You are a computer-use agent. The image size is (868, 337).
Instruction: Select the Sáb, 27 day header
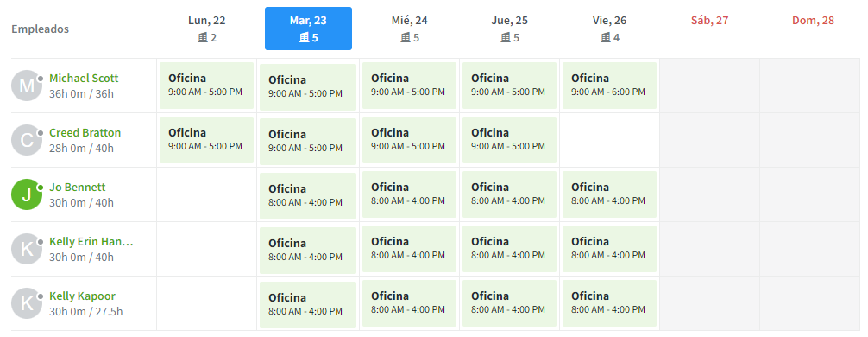pos(710,21)
